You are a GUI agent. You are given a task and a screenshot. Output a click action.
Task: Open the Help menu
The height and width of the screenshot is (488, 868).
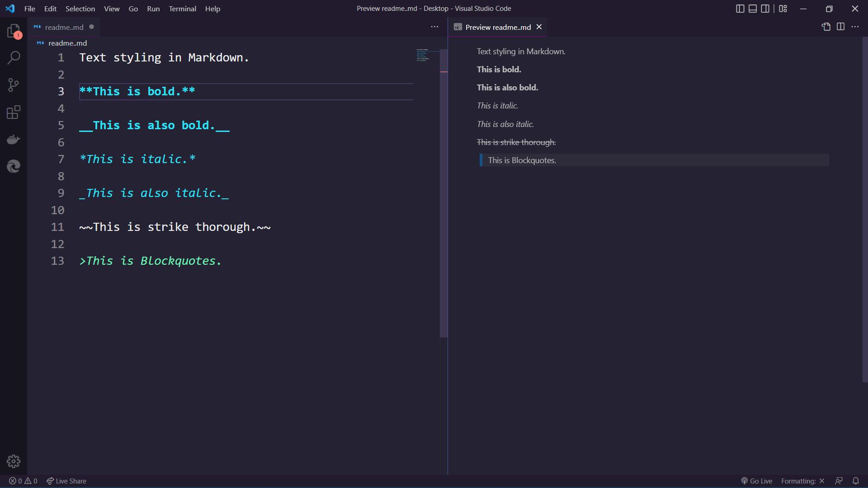click(x=212, y=9)
